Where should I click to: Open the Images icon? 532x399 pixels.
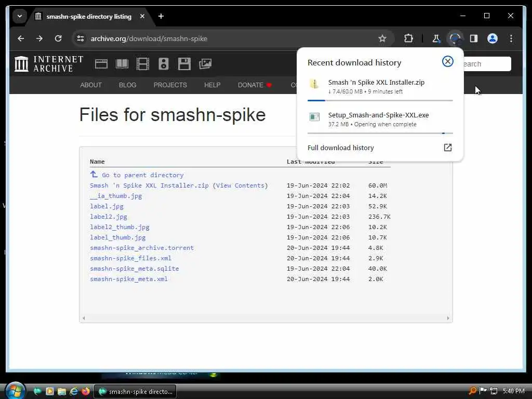coord(205,64)
